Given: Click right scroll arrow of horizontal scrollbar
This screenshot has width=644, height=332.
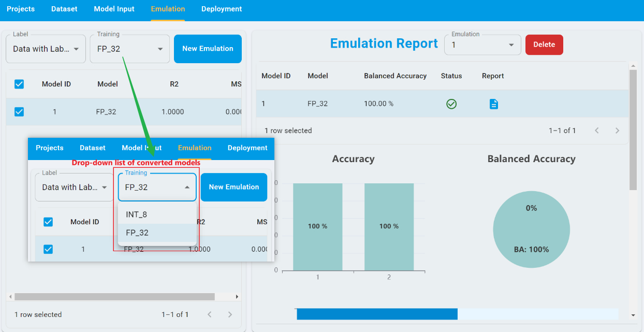Looking at the screenshot, I should [237, 297].
